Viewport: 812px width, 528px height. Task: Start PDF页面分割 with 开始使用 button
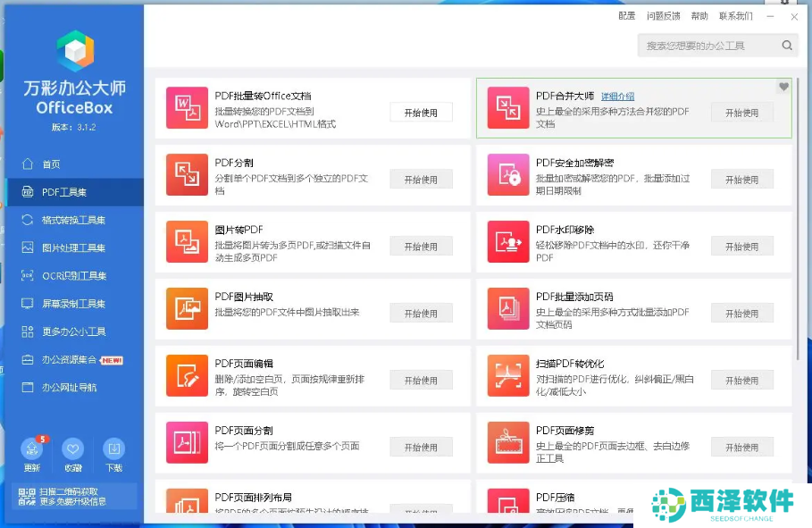pos(421,447)
